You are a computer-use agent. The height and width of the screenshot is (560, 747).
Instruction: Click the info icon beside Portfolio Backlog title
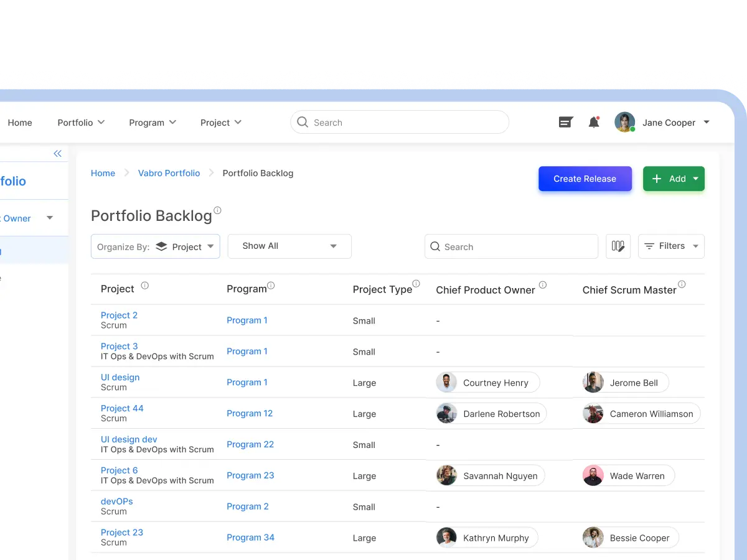click(217, 210)
